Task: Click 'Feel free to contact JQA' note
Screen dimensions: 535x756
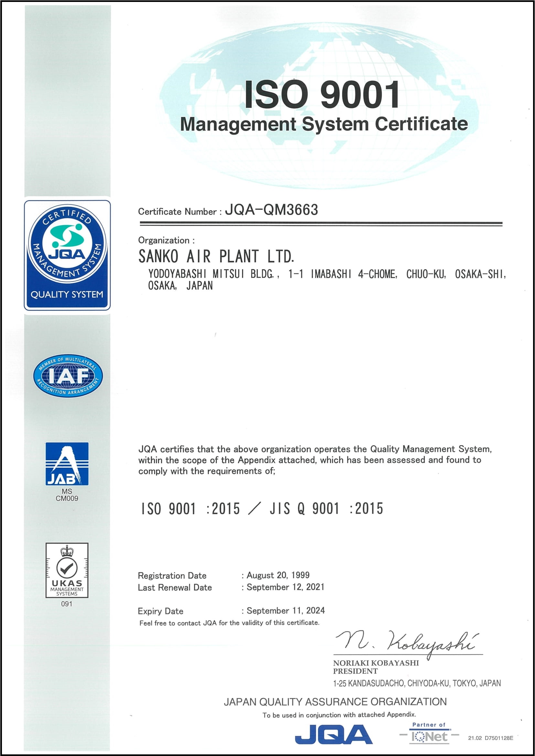Action: coord(229,623)
